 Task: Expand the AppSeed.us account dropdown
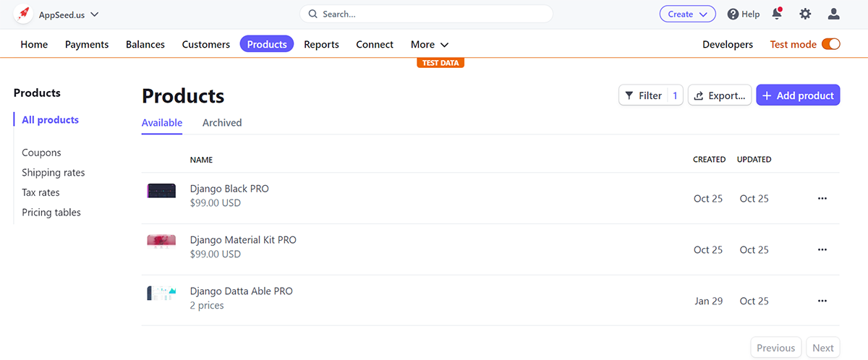coord(69,14)
